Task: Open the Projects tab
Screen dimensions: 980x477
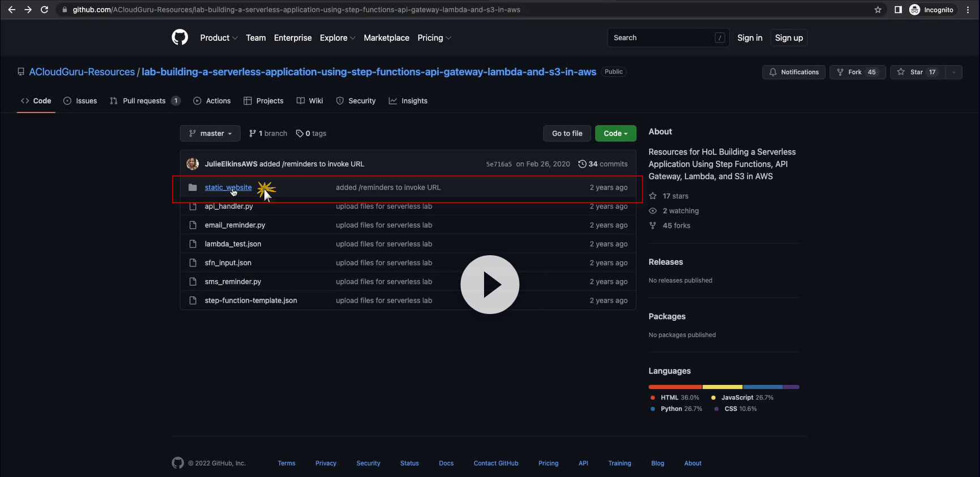Action: point(263,101)
